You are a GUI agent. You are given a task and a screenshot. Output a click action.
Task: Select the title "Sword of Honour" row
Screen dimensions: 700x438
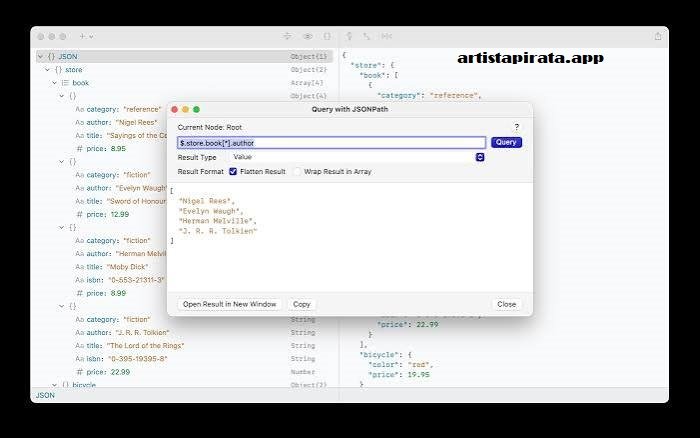point(121,201)
